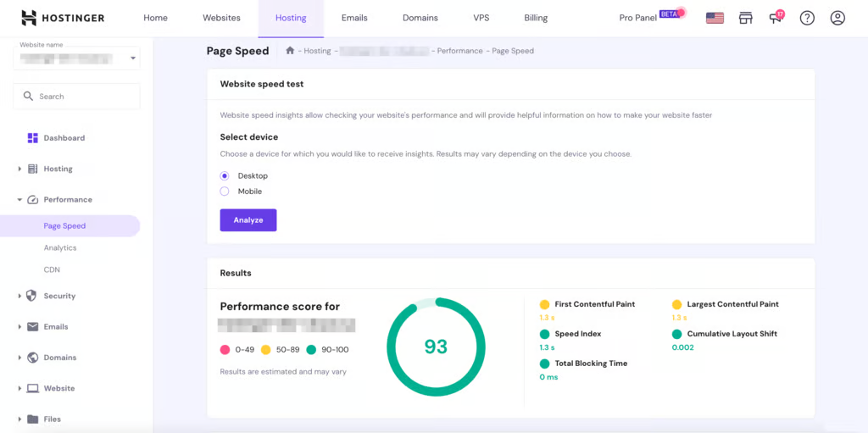Viewport: 868px width, 433px height.
Task: Click the Analyze button
Action: [x=248, y=220]
